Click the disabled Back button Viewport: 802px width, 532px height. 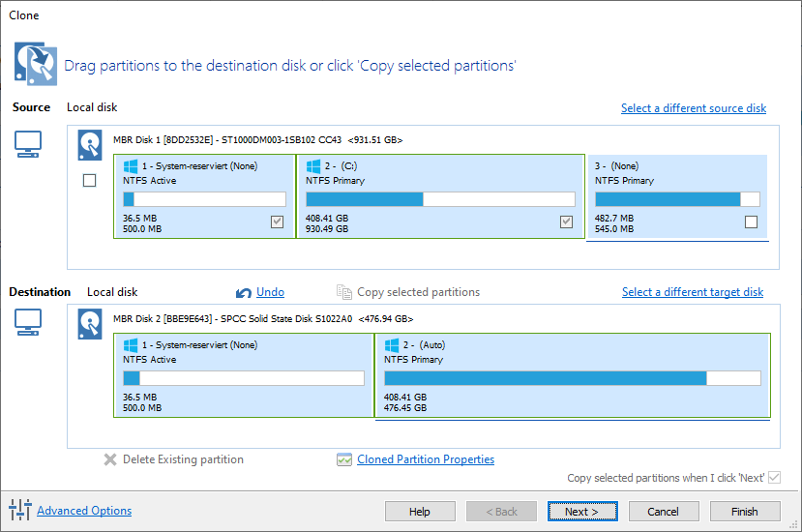pos(501,512)
